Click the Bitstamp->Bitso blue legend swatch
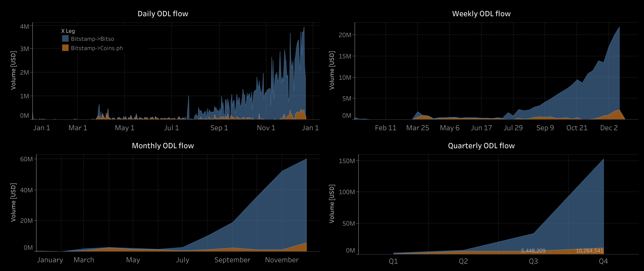 point(65,38)
